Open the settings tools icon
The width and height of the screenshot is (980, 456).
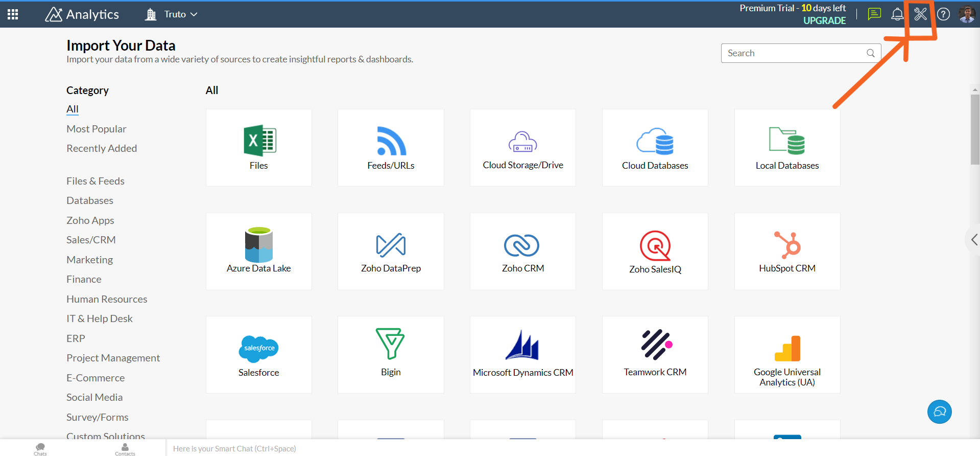[x=920, y=14]
